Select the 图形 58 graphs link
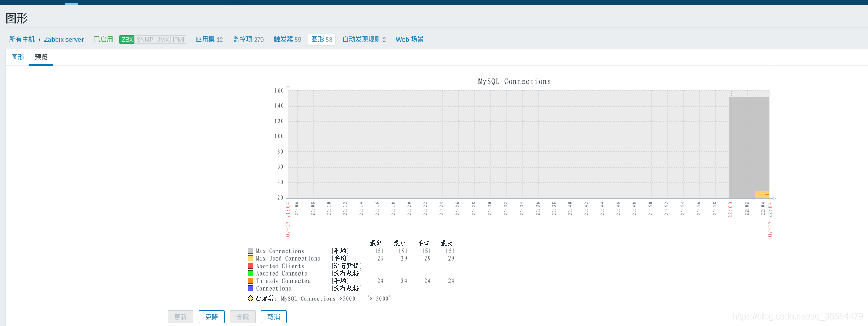Viewport: 868px width, 326px height. (321, 40)
